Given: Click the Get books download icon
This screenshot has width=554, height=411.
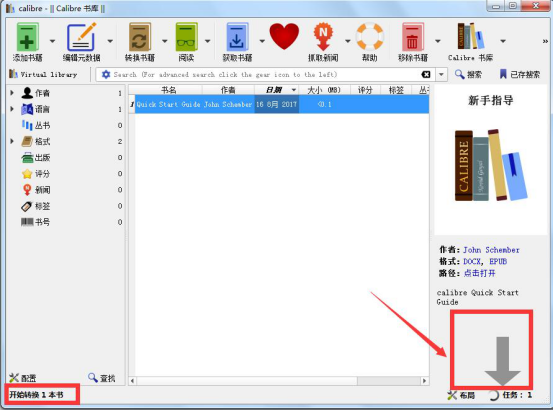Looking at the screenshot, I should (237, 37).
